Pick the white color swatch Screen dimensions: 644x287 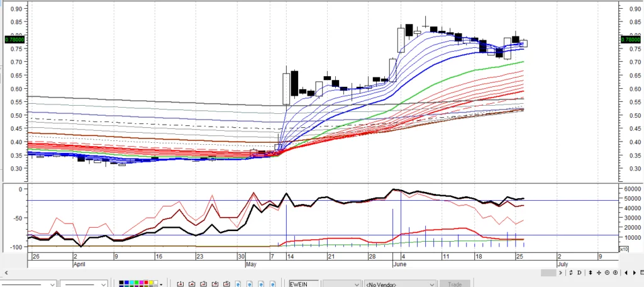point(156,283)
